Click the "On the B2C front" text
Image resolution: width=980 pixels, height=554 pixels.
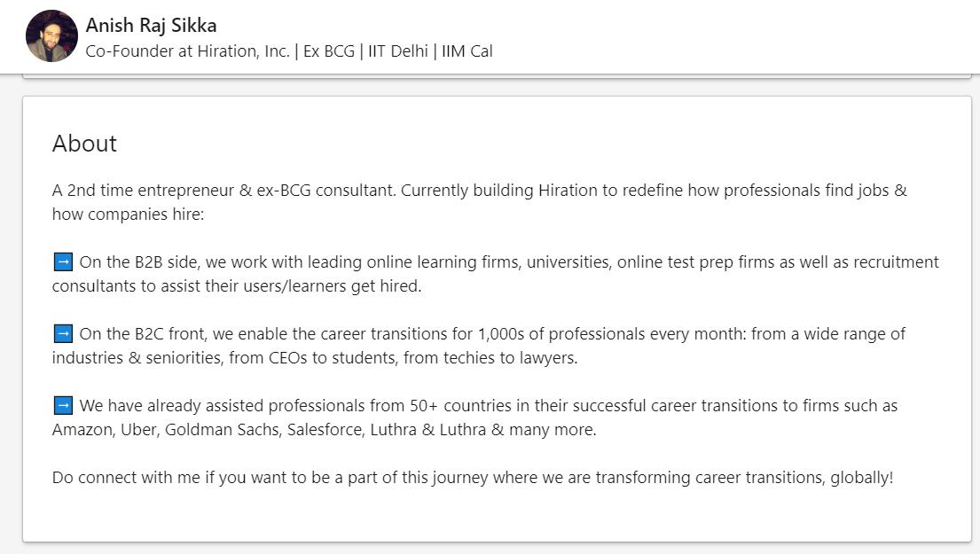142,334
